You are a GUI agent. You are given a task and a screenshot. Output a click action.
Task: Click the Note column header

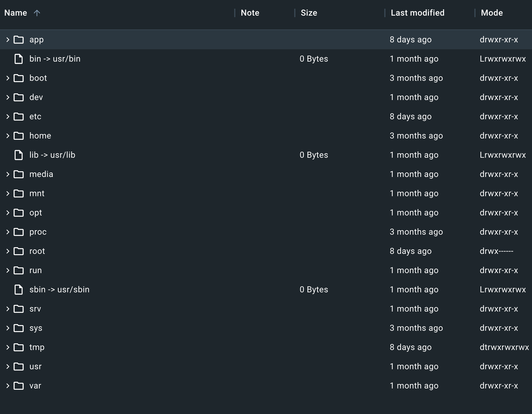[250, 13]
